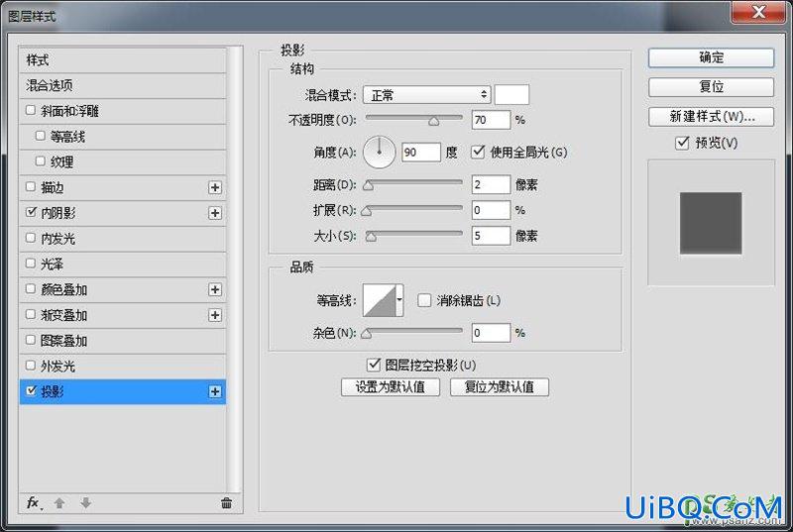The width and height of the screenshot is (793, 532).
Task: Open 混合模式 dropdown showing 正常
Action: 427,94
